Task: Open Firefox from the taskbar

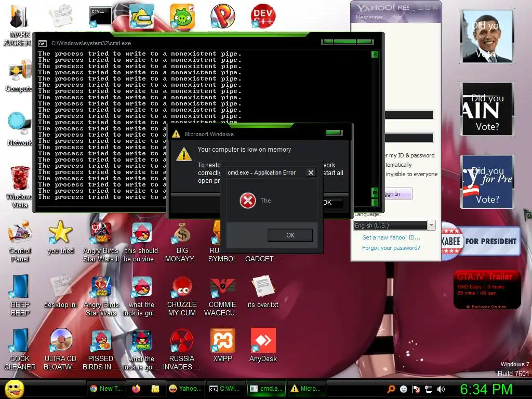Action: tap(136, 389)
